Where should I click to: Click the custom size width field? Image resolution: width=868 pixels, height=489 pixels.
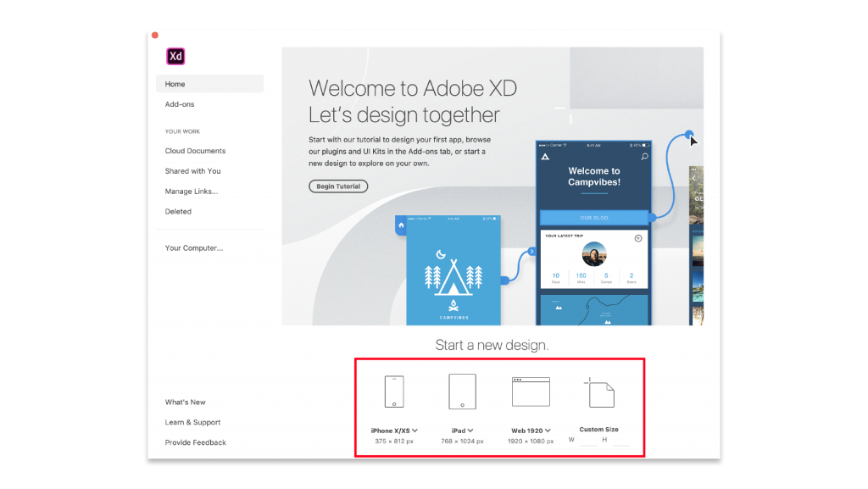pyautogui.click(x=588, y=441)
